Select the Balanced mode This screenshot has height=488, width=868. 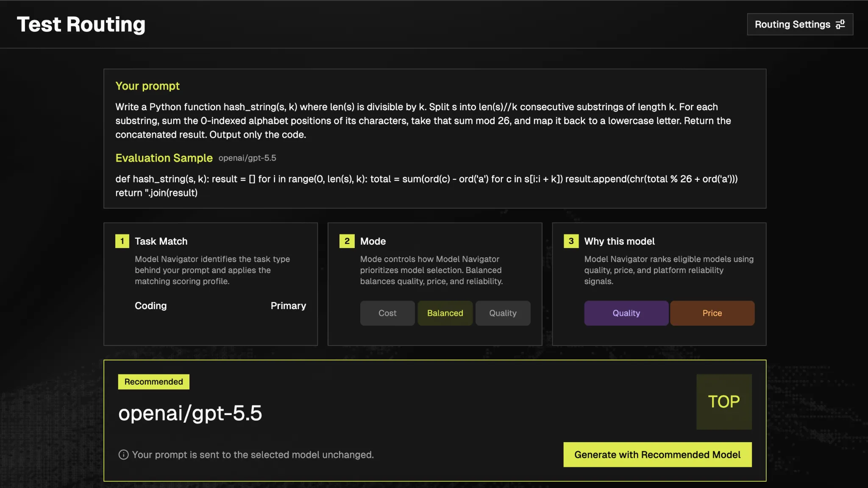445,313
